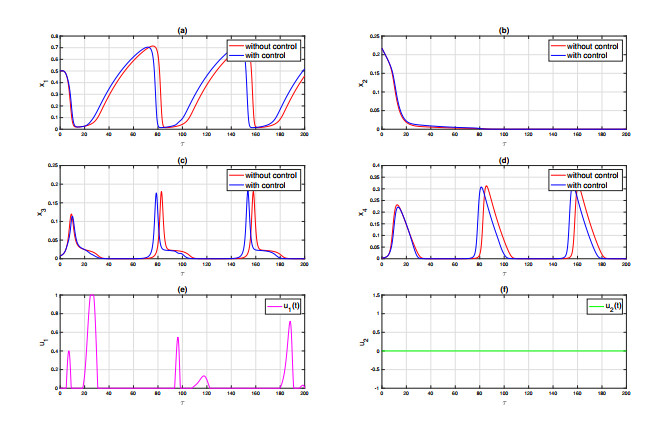The height and width of the screenshot is (427, 656).
Task: Click the subplot title (e)
Action: 181,290
